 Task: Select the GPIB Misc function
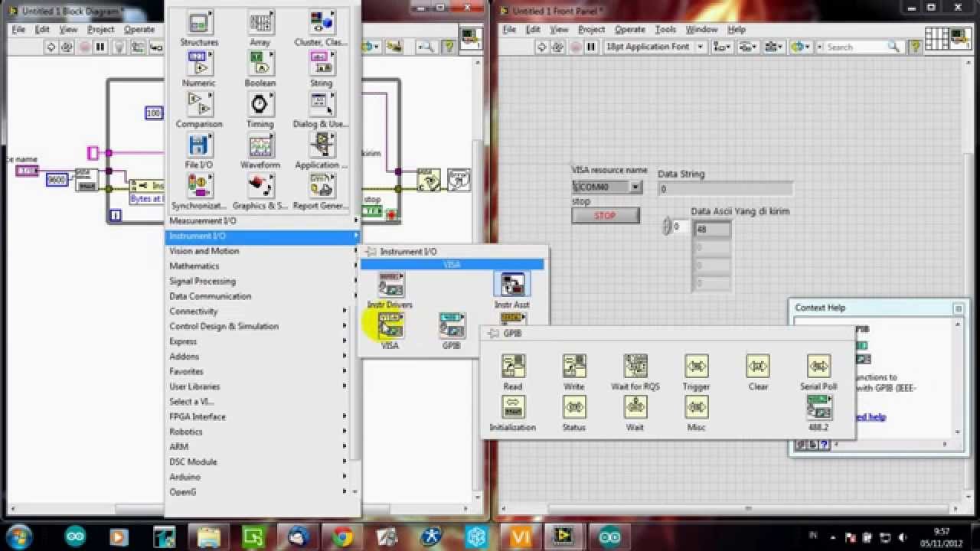697,406
